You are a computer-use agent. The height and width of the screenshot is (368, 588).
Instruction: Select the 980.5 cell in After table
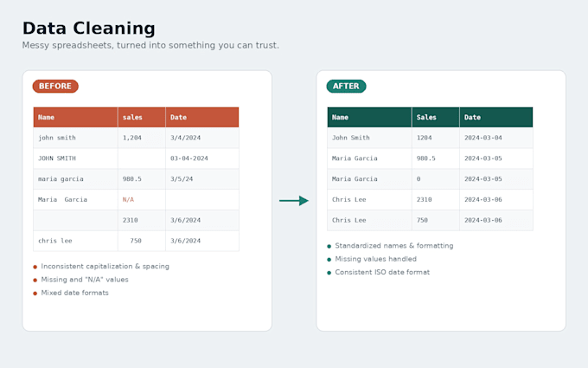(x=436, y=158)
